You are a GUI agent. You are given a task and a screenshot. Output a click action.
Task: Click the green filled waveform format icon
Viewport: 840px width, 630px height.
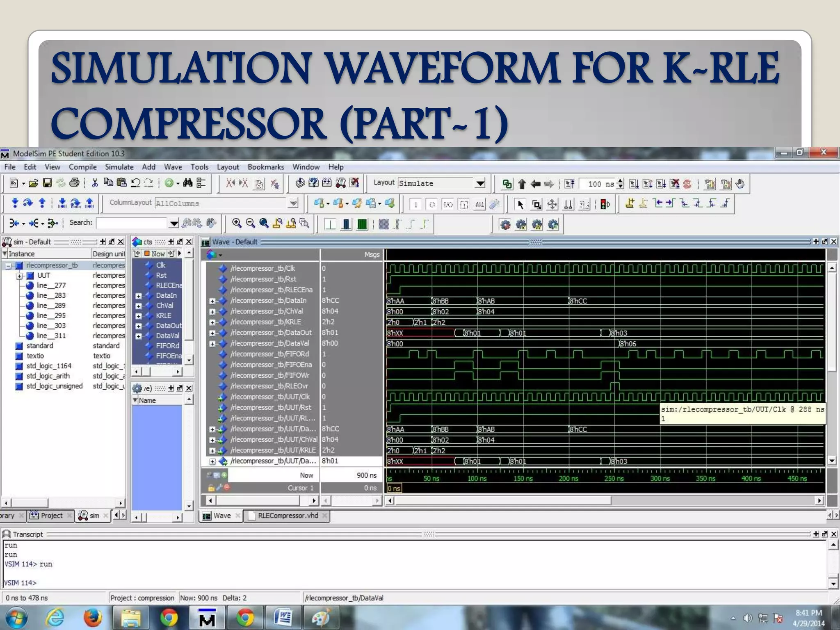(362, 224)
